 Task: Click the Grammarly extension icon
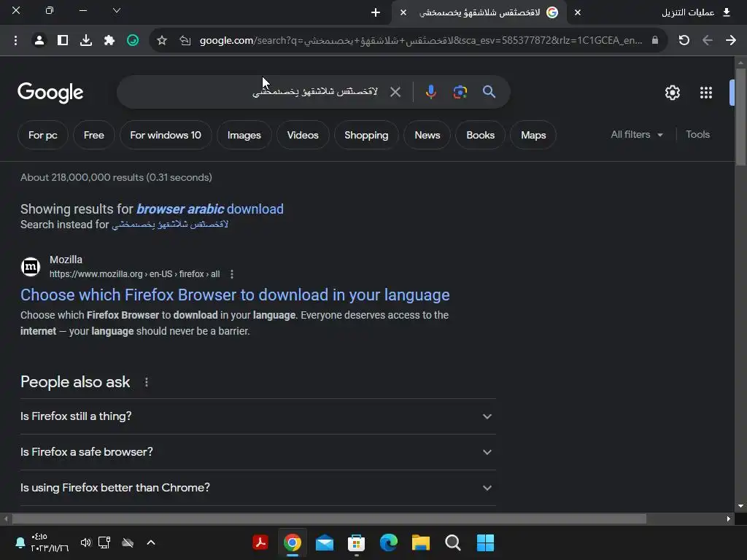tap(133, 41)
